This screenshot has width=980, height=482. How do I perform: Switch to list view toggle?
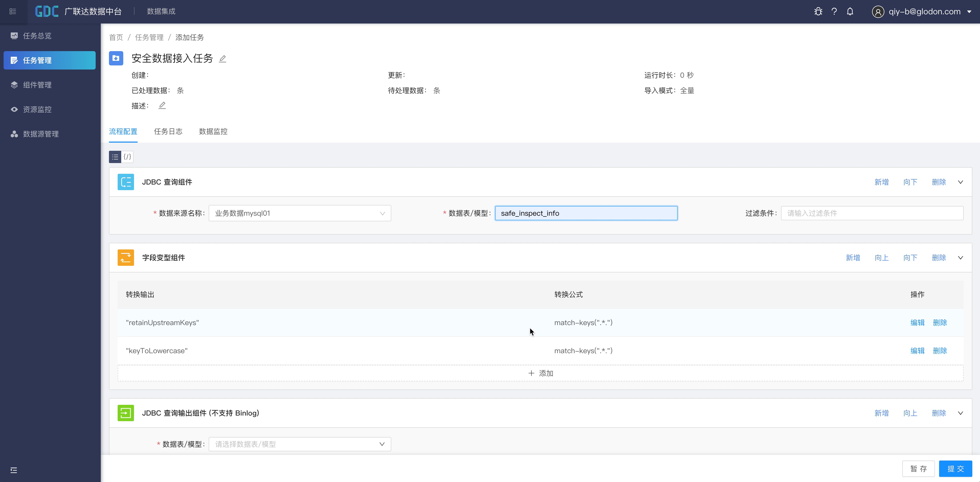tap(115, 157)
